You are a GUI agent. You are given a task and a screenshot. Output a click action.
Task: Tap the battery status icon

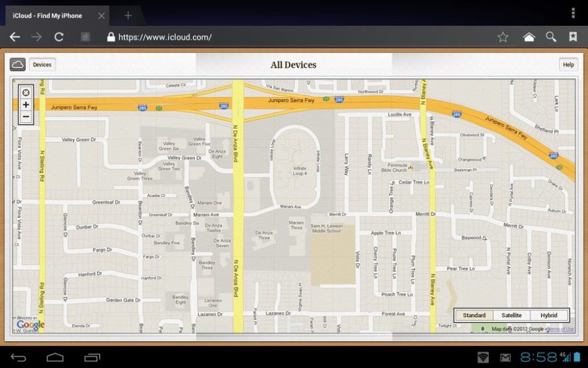577,357
